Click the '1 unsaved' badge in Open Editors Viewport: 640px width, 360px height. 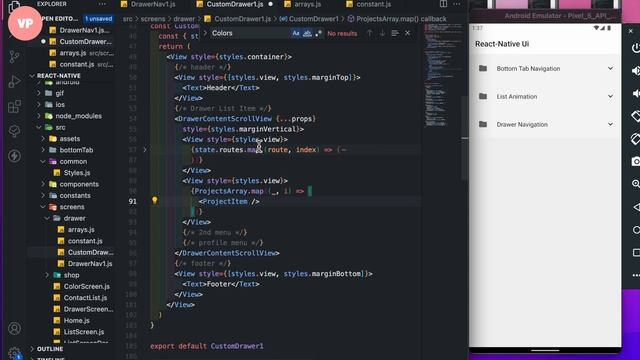tap(98, 19)
